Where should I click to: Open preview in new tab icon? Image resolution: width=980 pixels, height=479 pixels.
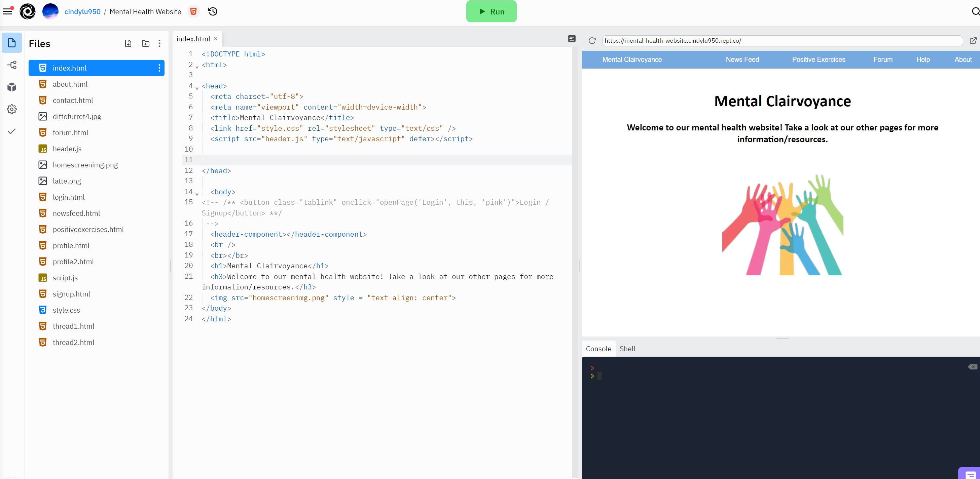coord(973,41)
